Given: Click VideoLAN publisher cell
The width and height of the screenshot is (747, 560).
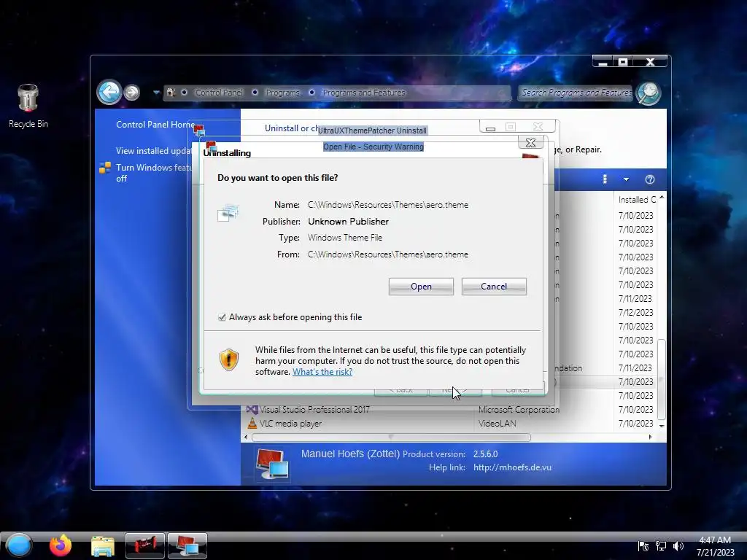Looking at the screenshot, I should coord(497,424).
